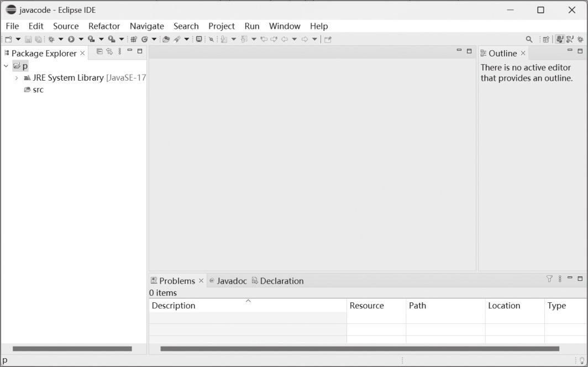Viewport: 588px width, 367px height.
Task: Minimize the editor area
Action: [x=459, y=50]
